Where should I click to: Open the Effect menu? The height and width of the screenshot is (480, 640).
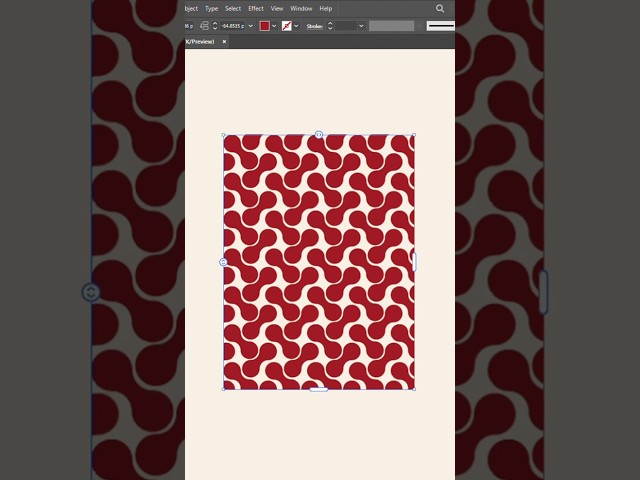(x=256, y=9)
